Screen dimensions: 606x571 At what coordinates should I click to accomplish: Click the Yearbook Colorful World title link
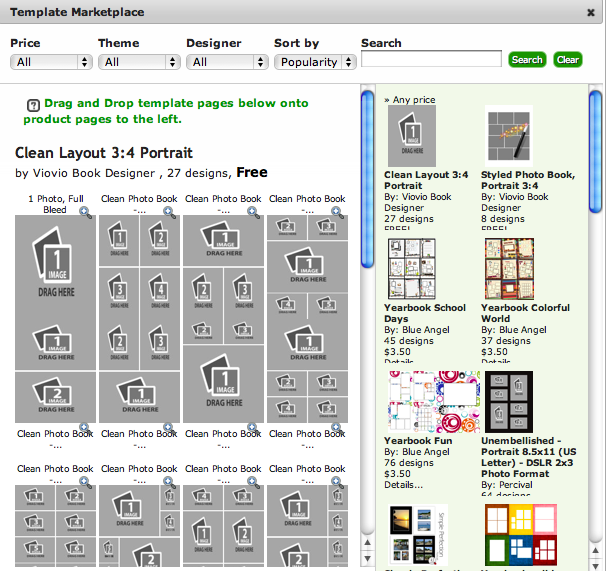[x=525, y=314]
